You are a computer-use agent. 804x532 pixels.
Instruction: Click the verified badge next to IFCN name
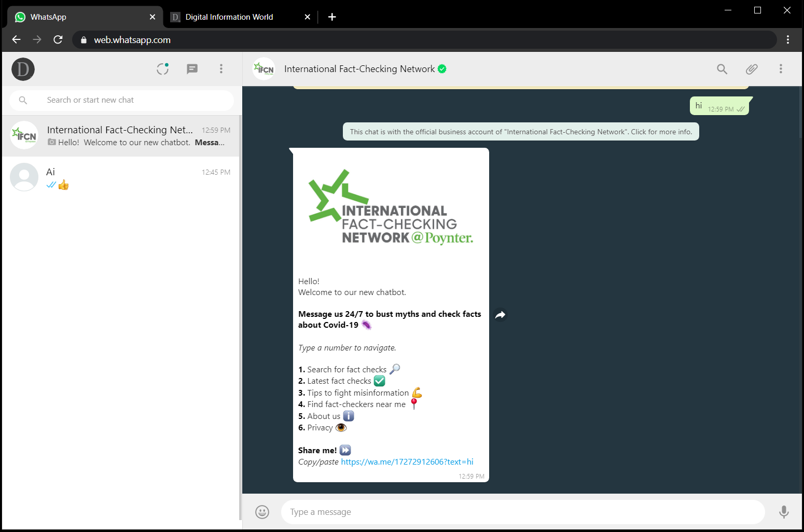(x=442, y=69)
